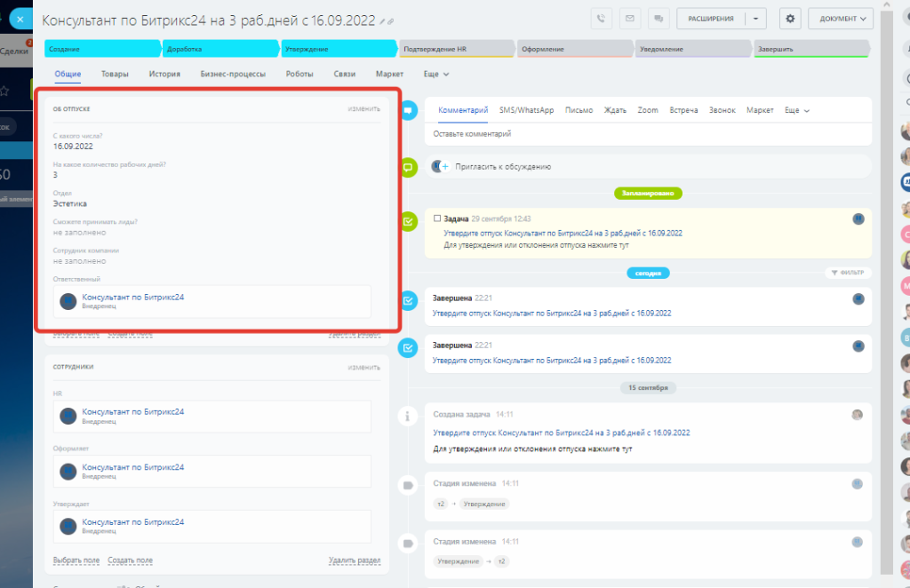Click Выбрать поле under СОТРУДНИКИ section
Screen dimensions: 910x588
pos(76,560)
